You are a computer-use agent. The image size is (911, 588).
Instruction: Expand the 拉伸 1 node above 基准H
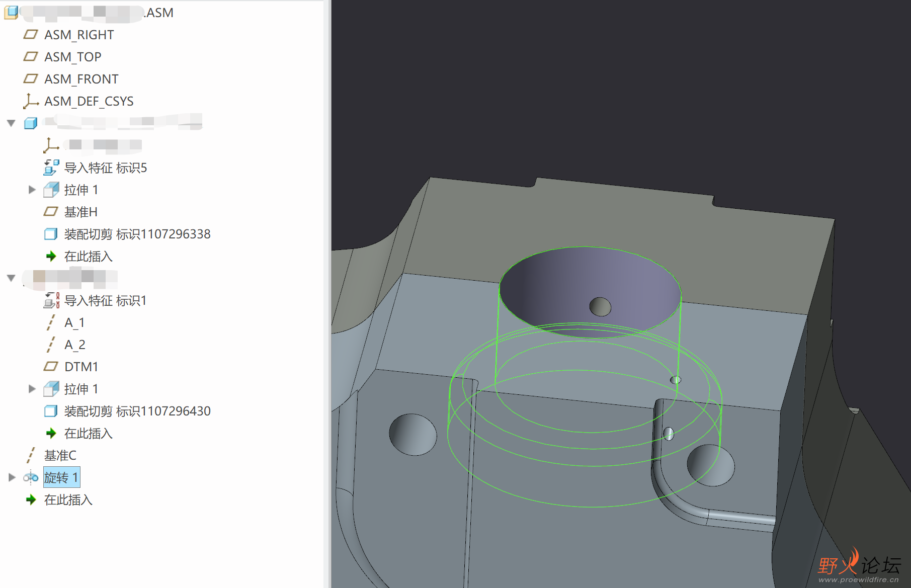pyautogui.click(x=32, y=190)
